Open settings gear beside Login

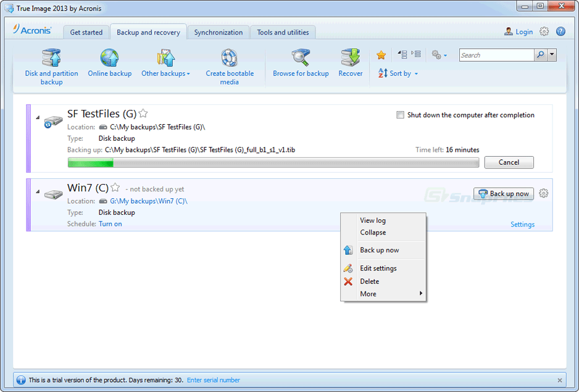click(544, 31)
